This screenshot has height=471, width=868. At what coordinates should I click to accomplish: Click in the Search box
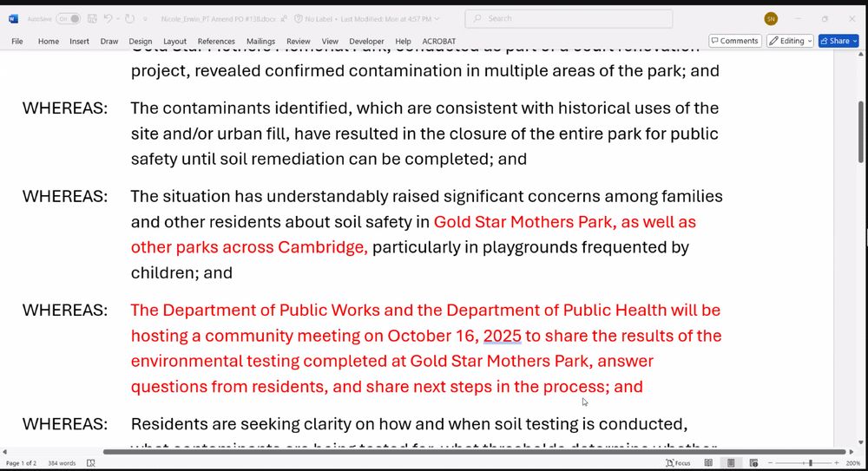(569, 19)
